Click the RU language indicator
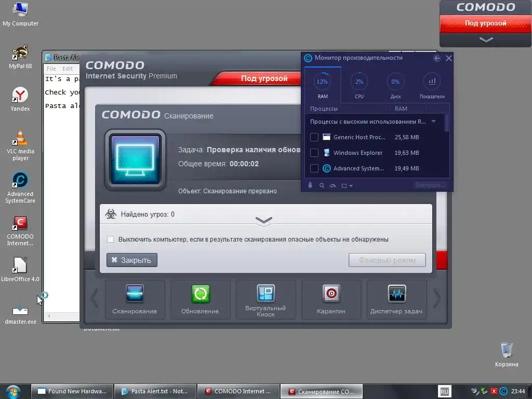Image resolution: width=532 pixels, height=399 pixels. click(x=444, y=392)
